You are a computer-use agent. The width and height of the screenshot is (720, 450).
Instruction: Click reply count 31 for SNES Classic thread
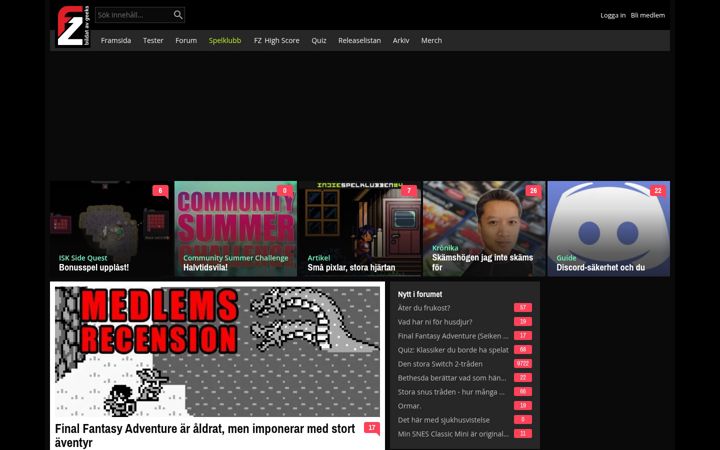pyautogui.click(x=523, y=433)
